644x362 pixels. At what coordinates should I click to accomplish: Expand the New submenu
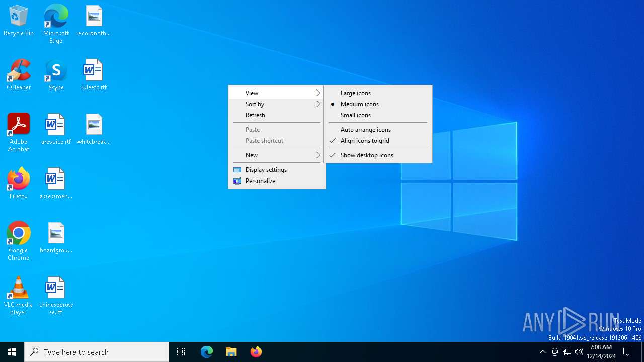(x=277, y=155)
